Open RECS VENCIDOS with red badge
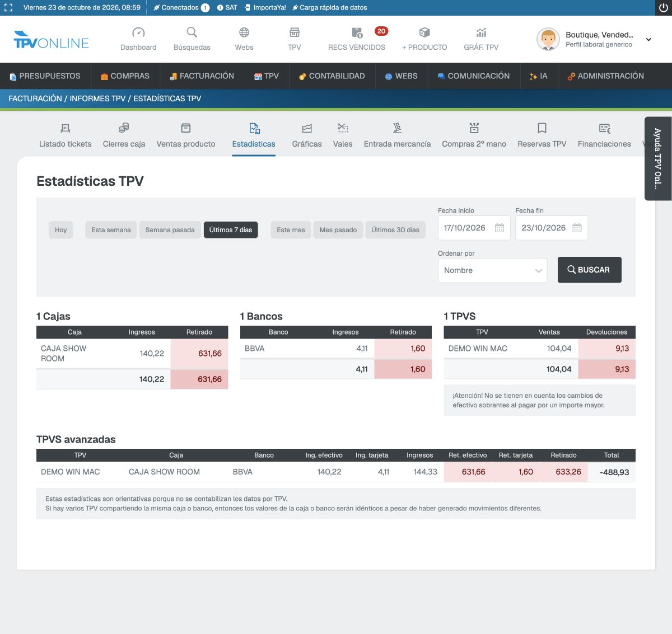The image size is (672, 634). 357,39
